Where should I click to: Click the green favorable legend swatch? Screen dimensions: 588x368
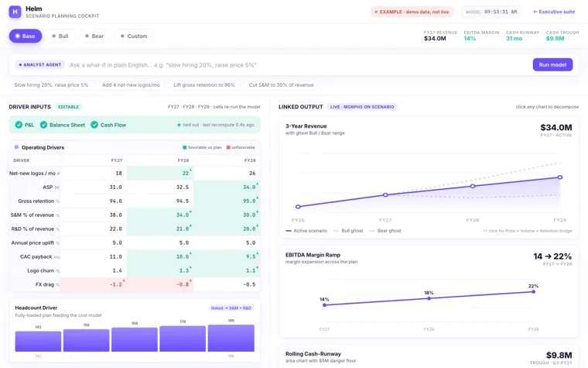(x=184, y=147)
